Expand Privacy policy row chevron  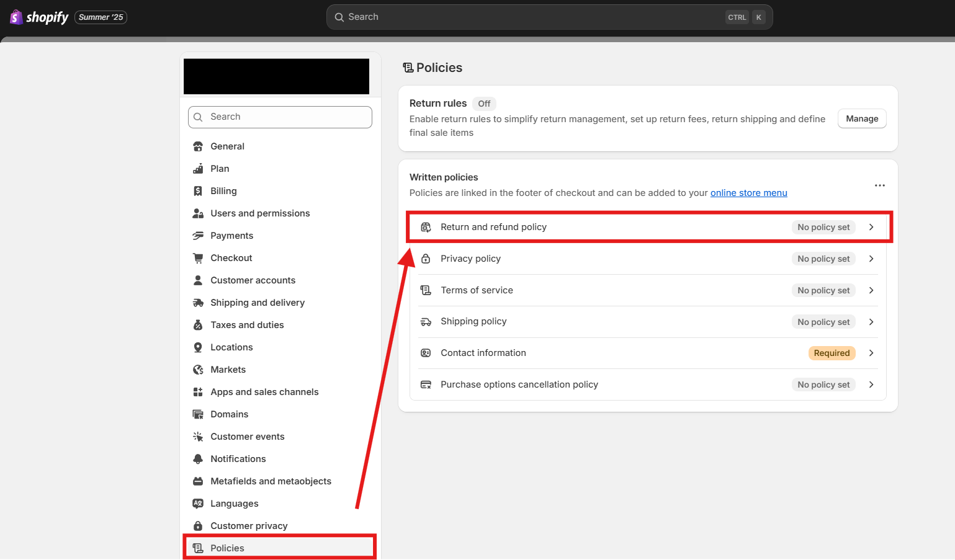[x=871, y=259]
